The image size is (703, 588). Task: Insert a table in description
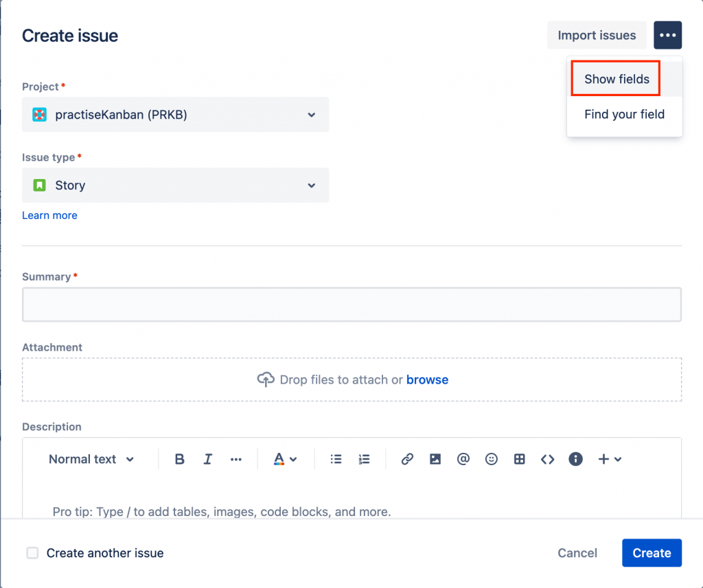point(520,460)
